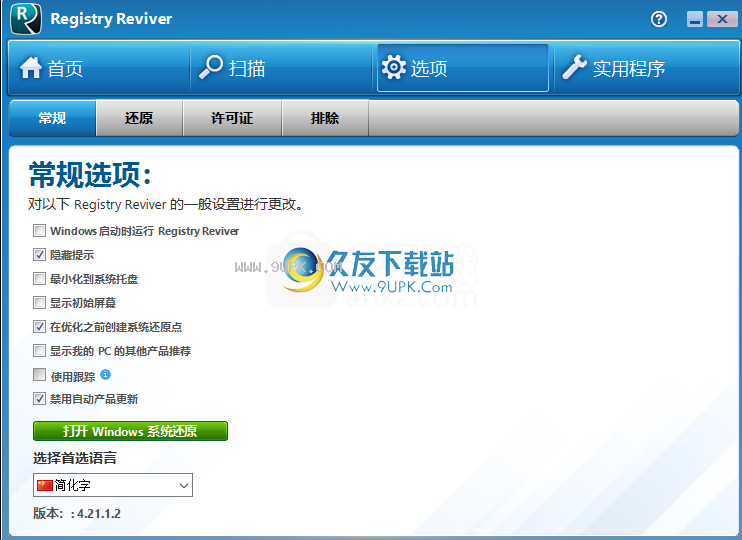Switch to 还原 sub-tab
The image size is (742, 540).
139,118
